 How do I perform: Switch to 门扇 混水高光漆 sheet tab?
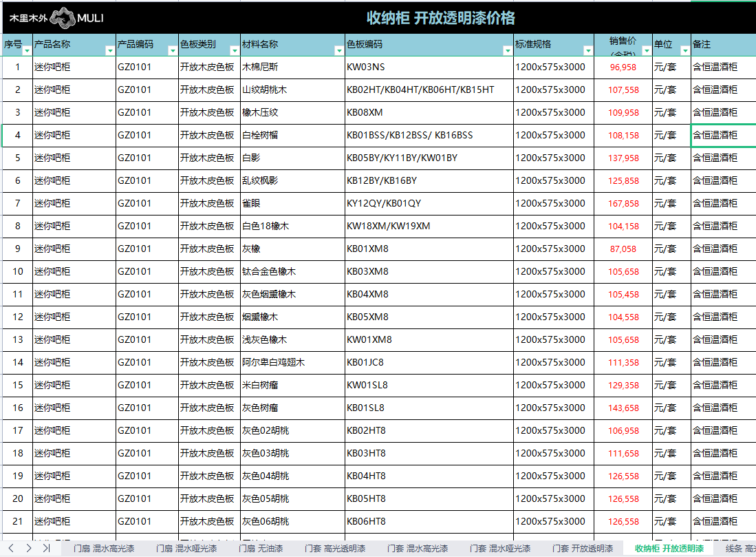tap(104, 549)
